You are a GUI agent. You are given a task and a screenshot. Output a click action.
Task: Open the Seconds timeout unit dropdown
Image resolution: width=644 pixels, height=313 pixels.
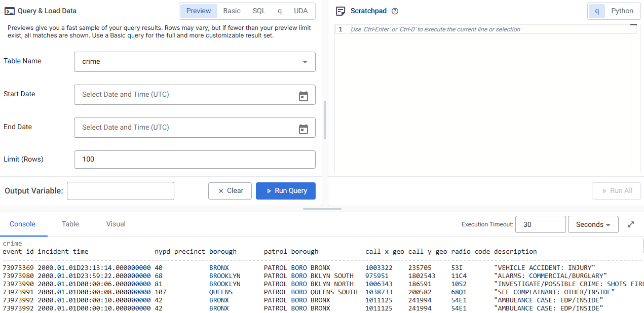point(593,224)
